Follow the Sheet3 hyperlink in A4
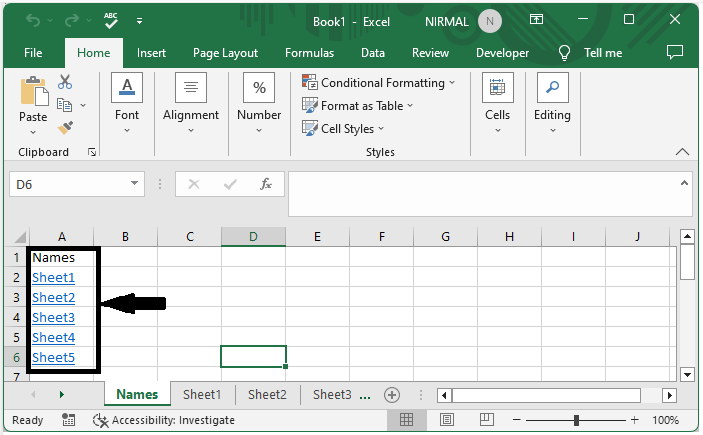The height and width of the screenshot is (435, 703). click(x=53, y=318)
